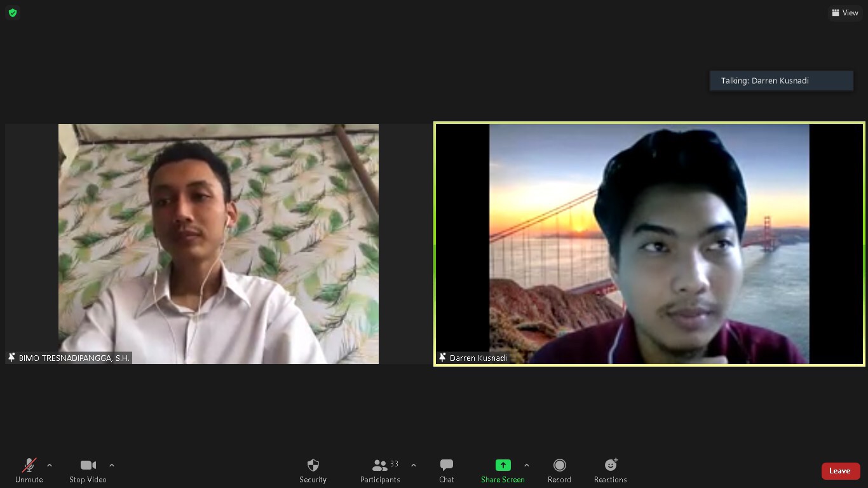This screenshot has width=868, height=488.
Task: Click the Unmute microphone icon
Action: (29, 465)
